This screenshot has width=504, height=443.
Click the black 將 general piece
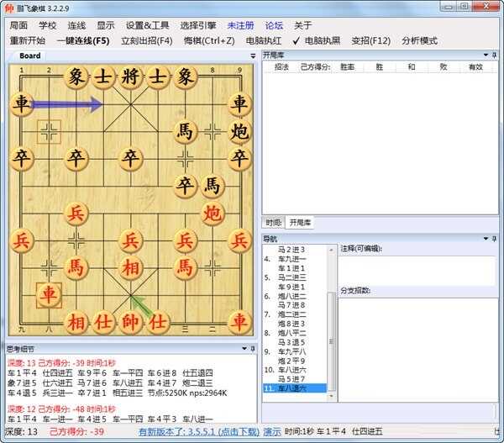click(130, 77)
